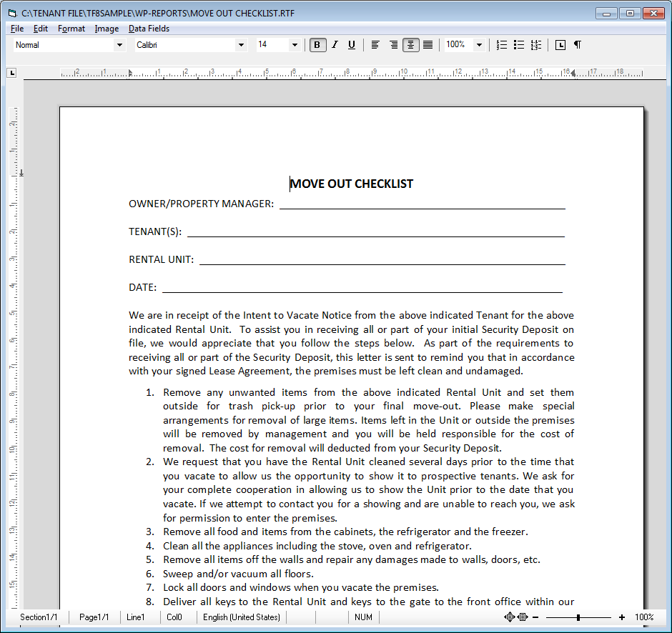
Task: Click the zoom in plus button
Action: [622, 617]
